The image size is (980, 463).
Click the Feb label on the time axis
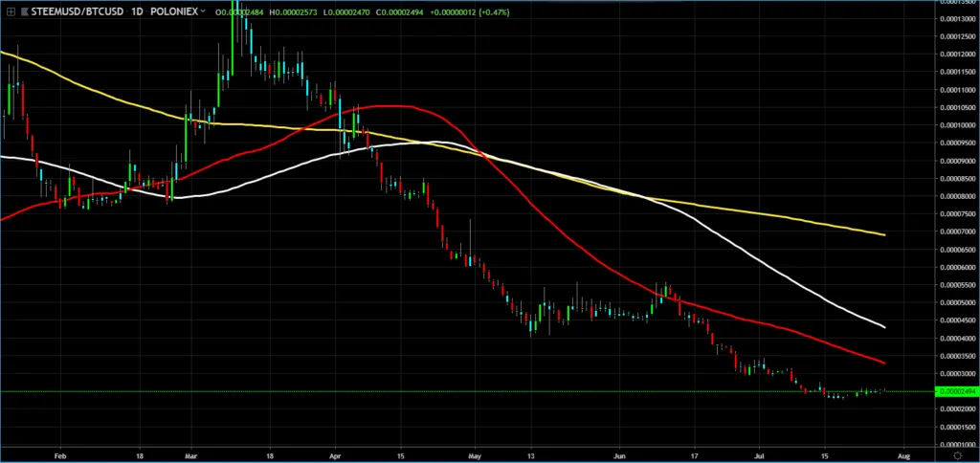(x=60, y=456)
